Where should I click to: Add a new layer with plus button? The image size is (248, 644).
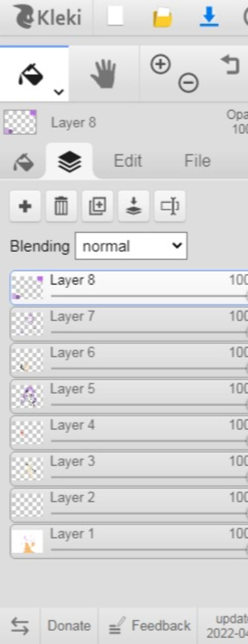click(25, 206)
